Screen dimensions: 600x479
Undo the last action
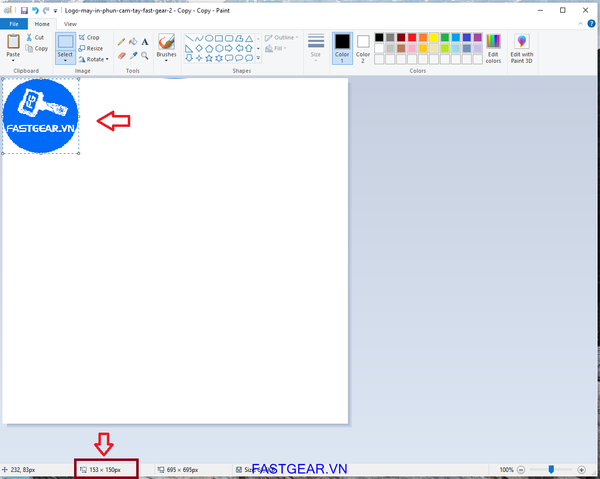tap(35, 11)
